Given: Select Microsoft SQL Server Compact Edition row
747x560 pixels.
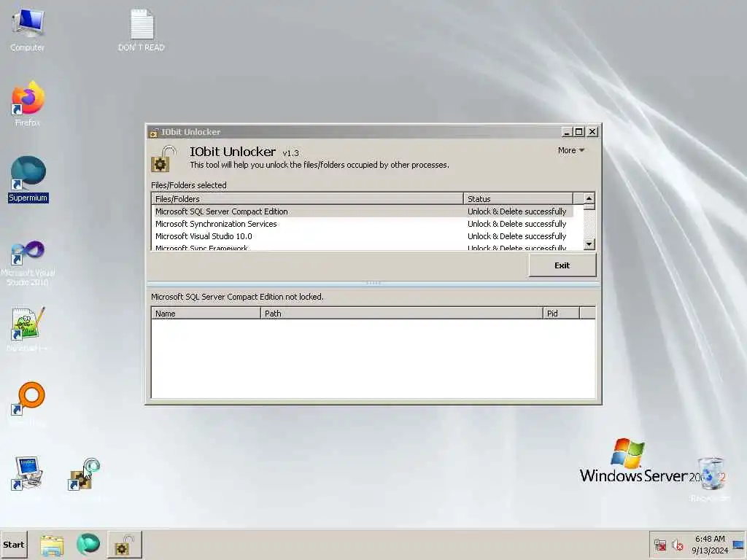Looking at the screenshot, I should [363, 211].
